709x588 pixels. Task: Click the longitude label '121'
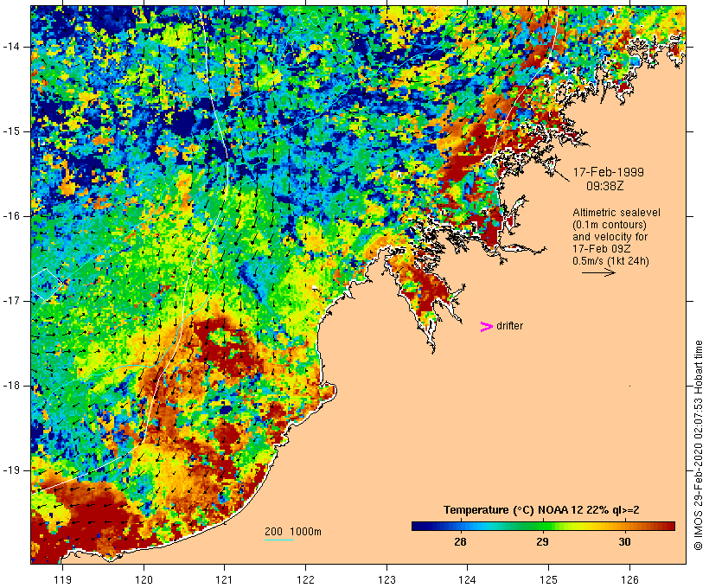[x=225, y=579]
